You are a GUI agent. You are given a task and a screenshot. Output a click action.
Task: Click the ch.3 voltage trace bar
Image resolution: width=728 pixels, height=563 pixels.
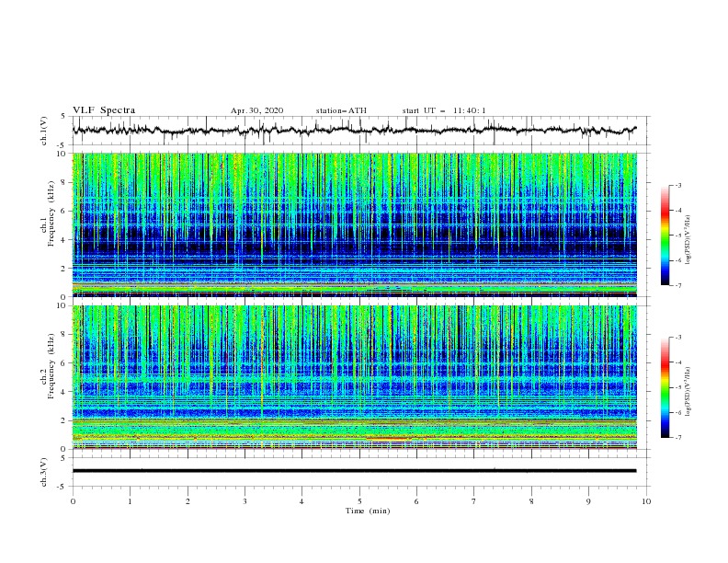point(354,471)
